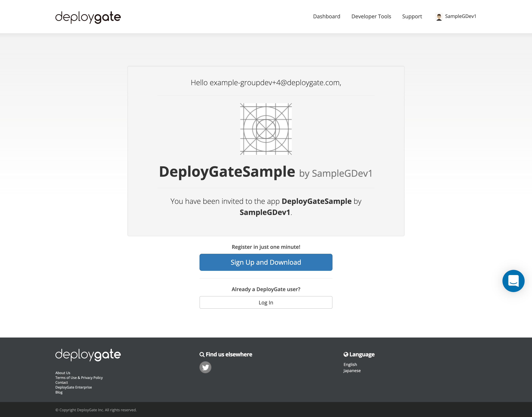Screen dimensions: 532x417
Task: Click the DeployGateSample app icon
Action: click(x=266, y=129)
